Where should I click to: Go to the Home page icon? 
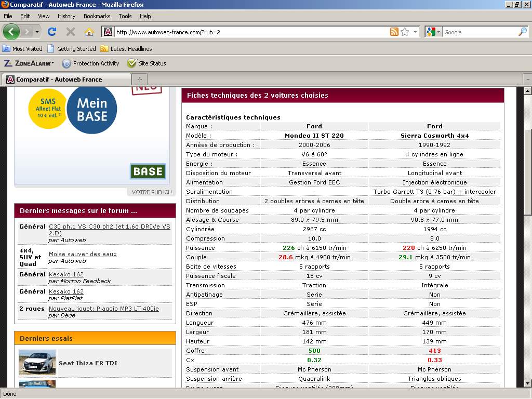89,32
